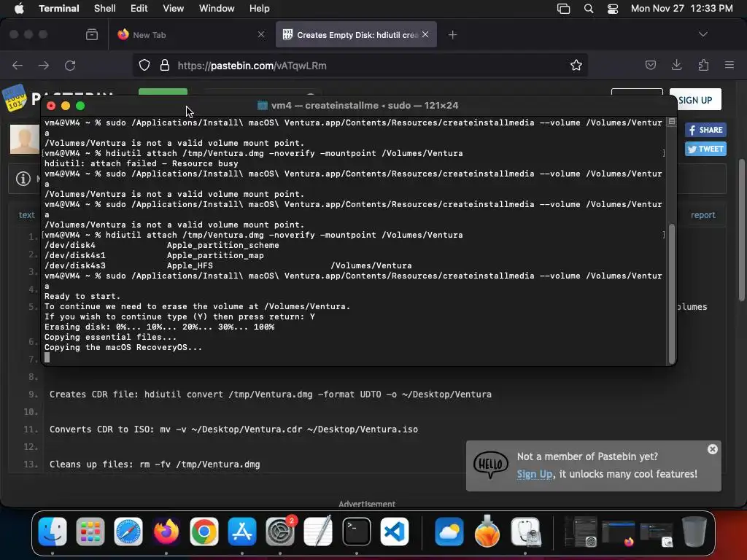Open the Edit menu
The width and height of the screenshot is (747, 560).
(x=139, y=9)
